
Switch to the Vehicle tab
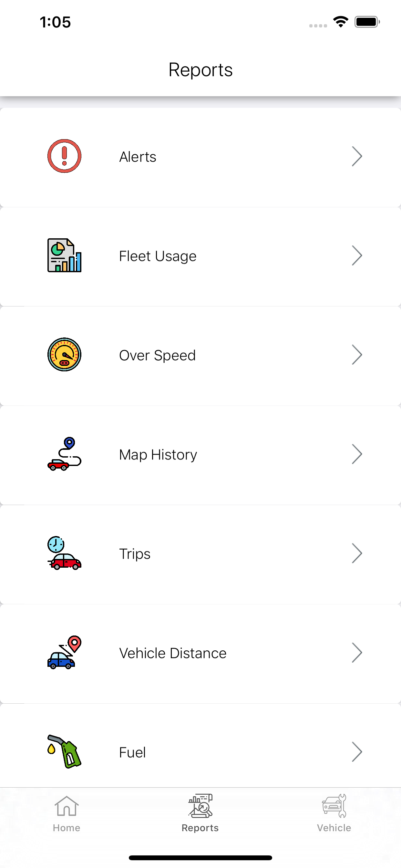pos(334,813)
